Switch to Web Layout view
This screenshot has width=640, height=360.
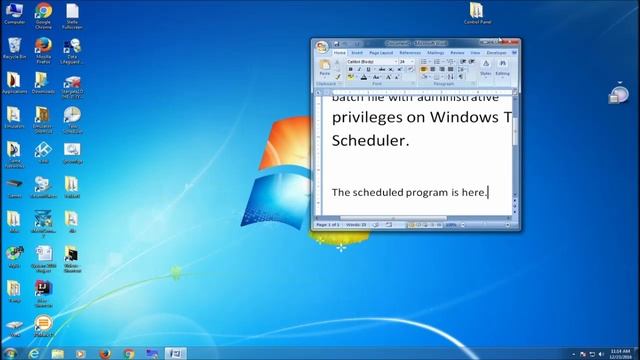tap(425, 225)
